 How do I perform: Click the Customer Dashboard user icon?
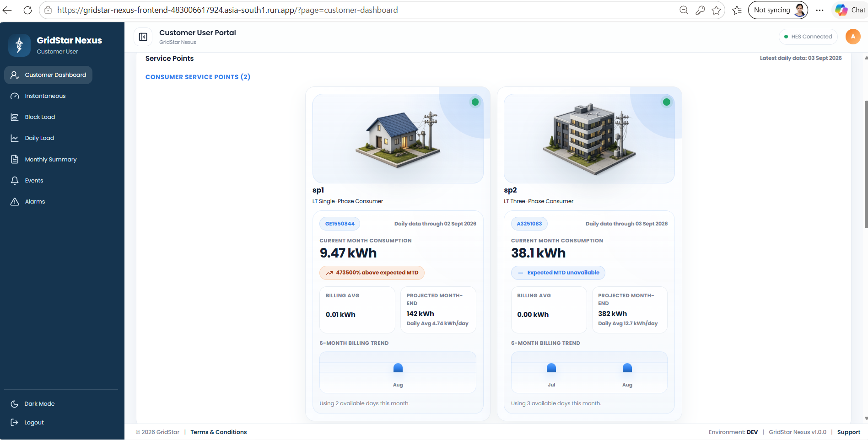[15, 75]
